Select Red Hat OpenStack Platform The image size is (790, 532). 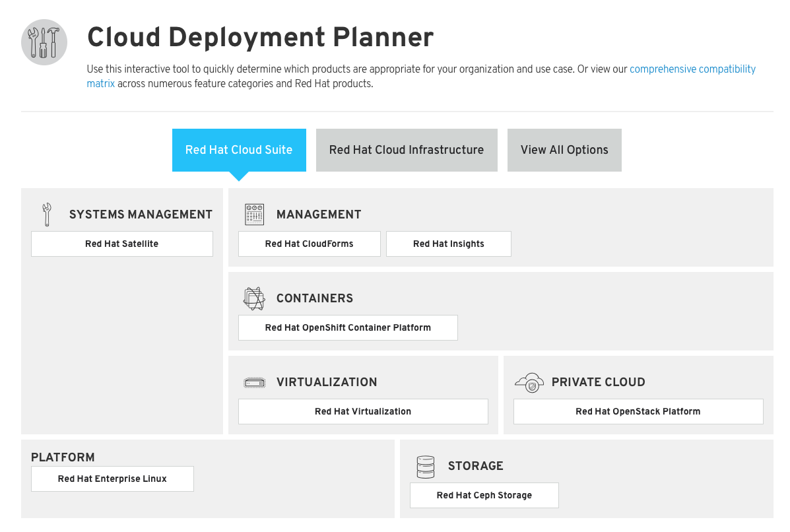coord(638,411)
